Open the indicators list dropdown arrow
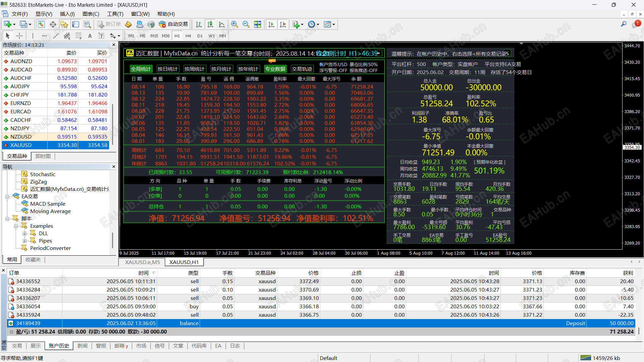Image resolution: width=644 pixels, height=362 pixels. pyautogui.click(x=302, y=24)
